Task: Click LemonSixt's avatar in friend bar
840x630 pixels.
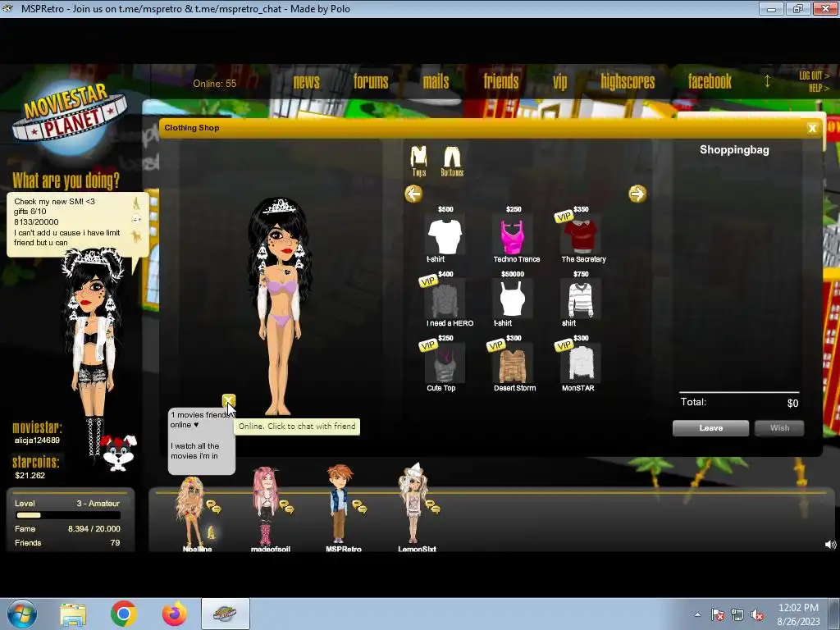Action: click(413, 504)
